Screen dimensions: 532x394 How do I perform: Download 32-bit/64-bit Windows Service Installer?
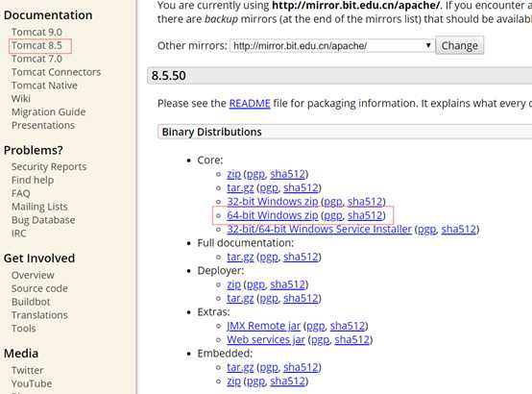pos(319,230)
